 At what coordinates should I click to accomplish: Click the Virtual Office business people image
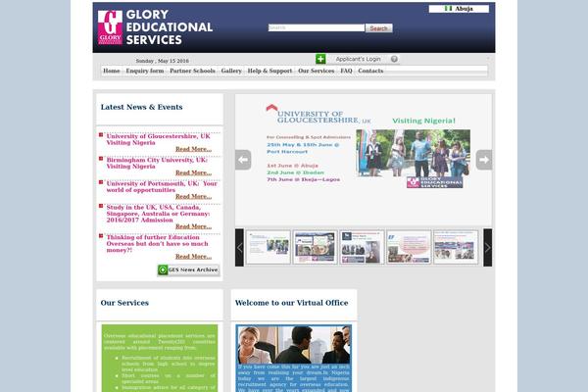(294, 344)
